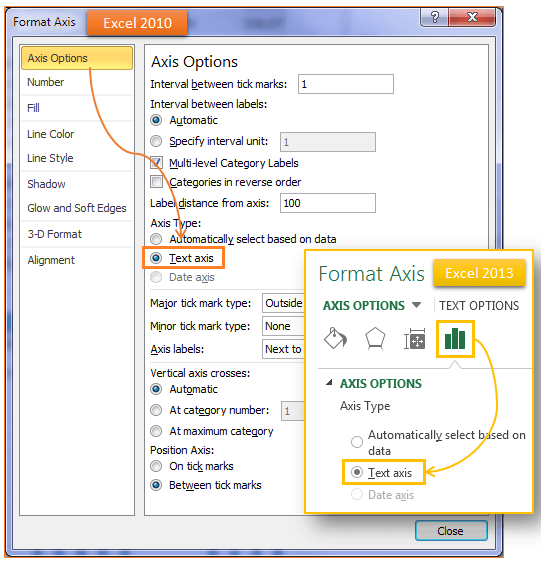541x563 pixels.
Task: Select Text axis radio in Excel 2013 pane
Action: pos(357,472)
